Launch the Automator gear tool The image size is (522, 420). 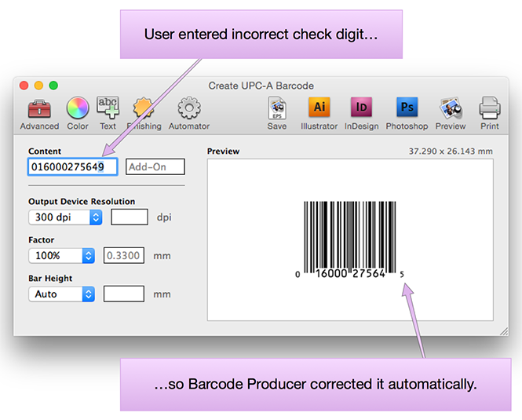pyautogui.click(x=189, y=111)
